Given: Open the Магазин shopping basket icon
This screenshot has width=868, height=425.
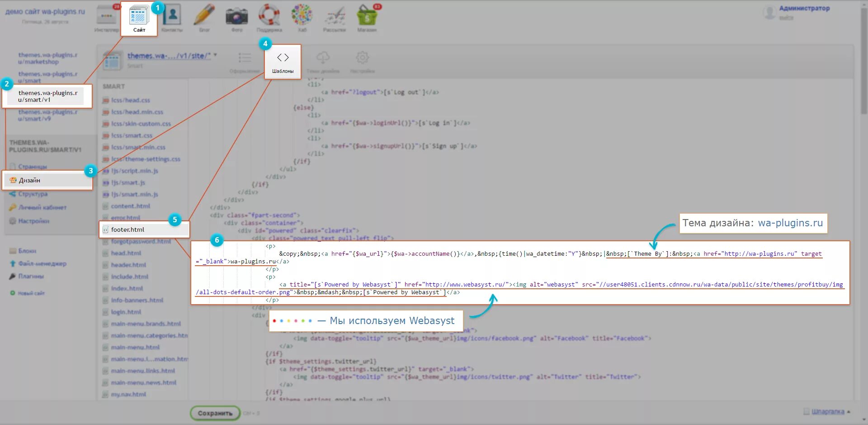Looking at the screenshot, I should click(x=367, y=16).
